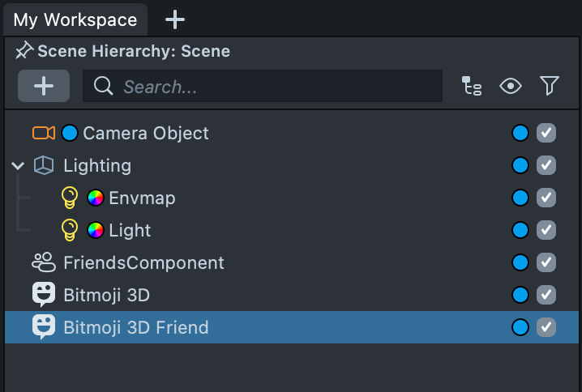This screenshot has width=582, height=392.
Task: Click the blue layer dot for FriendsComponent
Action: (x=520, y=262)
